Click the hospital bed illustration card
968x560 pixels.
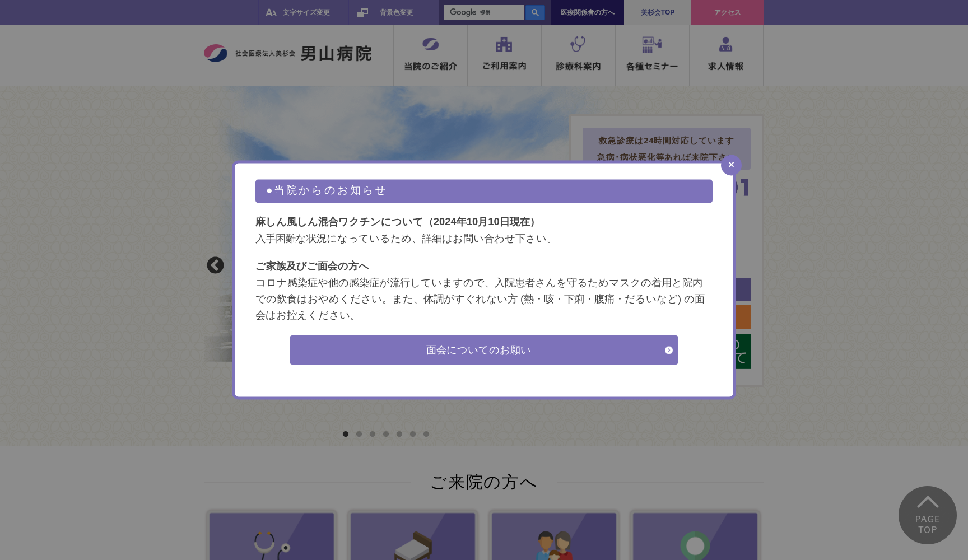(413, 536)
